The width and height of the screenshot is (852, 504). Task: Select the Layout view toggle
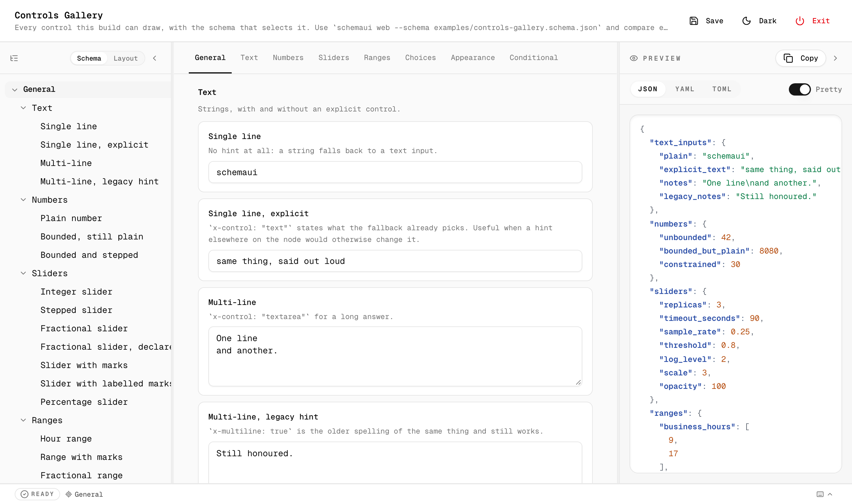click(125, 58)
